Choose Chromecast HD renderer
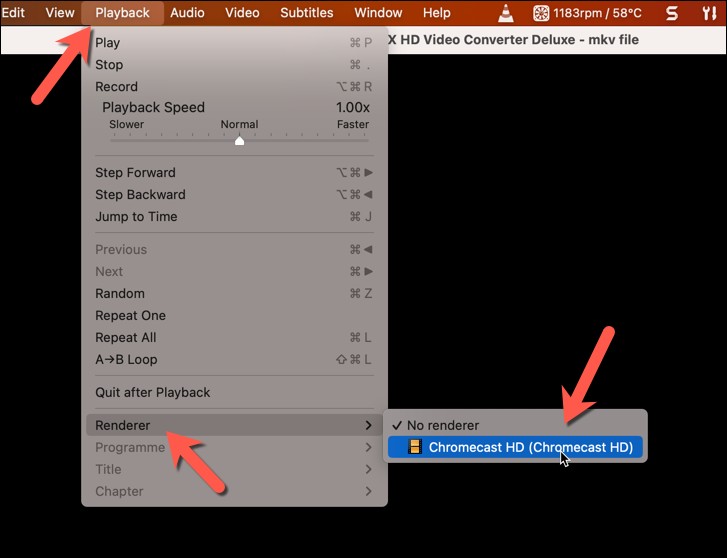Screen dimensions: 727x558 pyautogui.click(x=515, y=447)
